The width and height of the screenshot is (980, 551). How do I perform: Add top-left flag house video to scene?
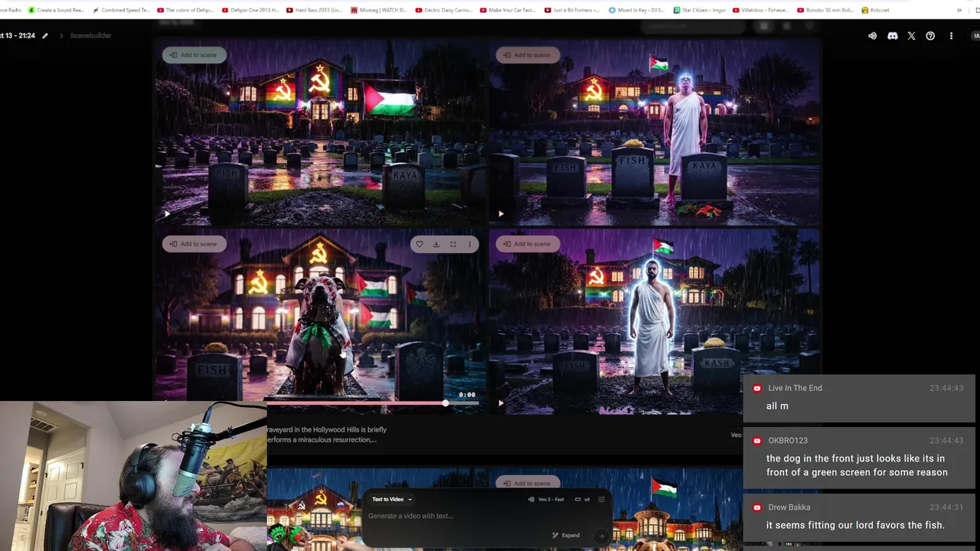tap(194, 55)
